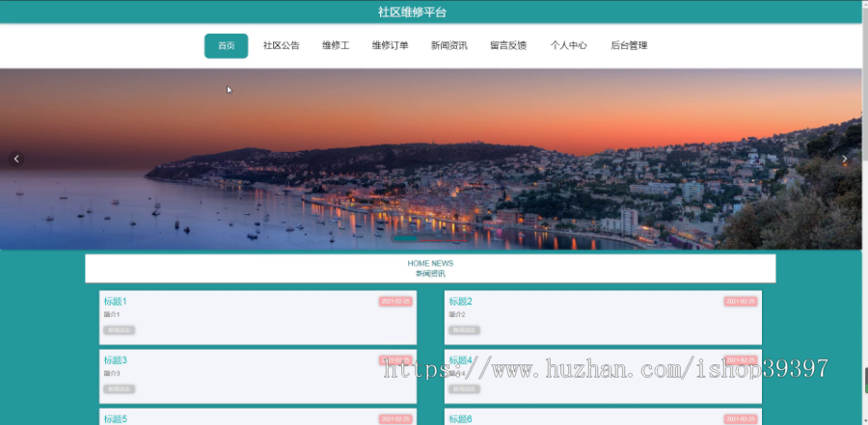Click the grey tag under 标题4 card
Image resolution: width=868 pixels, height=425 pixels.
click(x=464, y=389)
